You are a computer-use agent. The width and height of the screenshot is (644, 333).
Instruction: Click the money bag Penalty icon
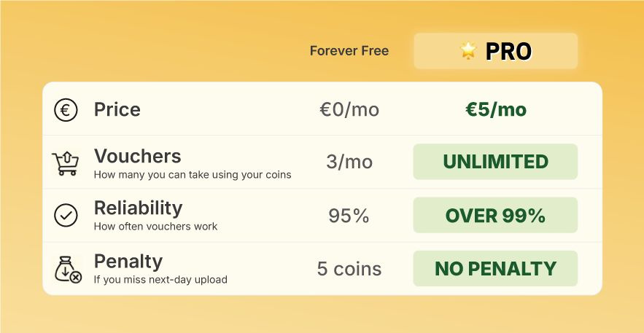68,269
